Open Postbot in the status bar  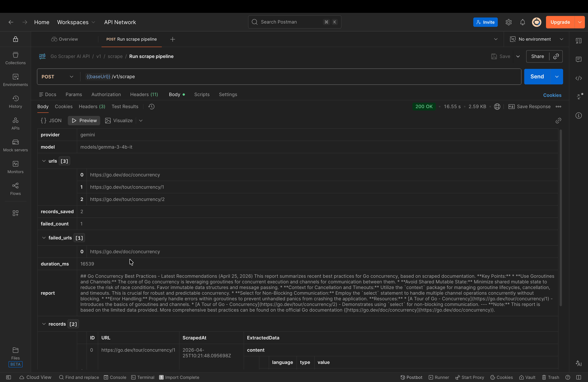pyautogui.click(x=411, y=377)
